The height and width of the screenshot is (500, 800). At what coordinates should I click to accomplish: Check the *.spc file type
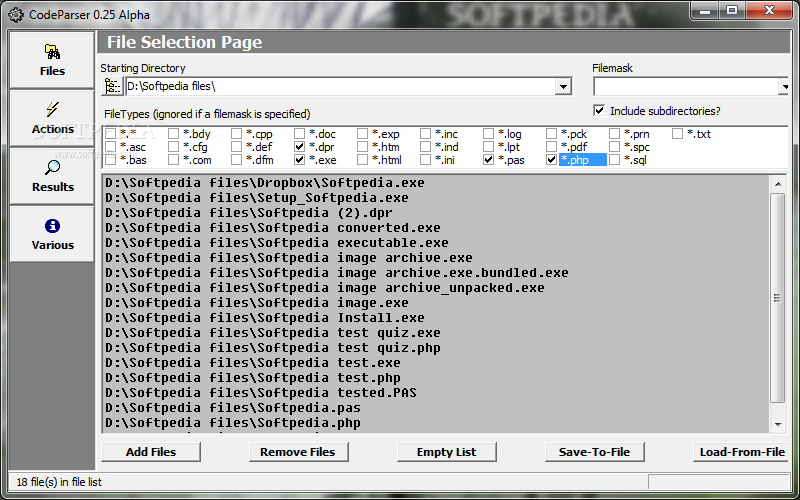(614, 147)
